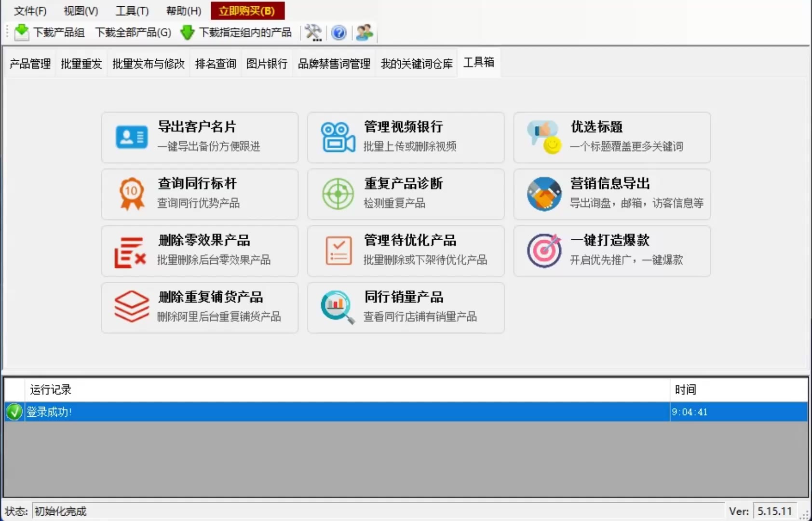
Task: Open the 帮助(H) menu
Action: tap(183, 11)
